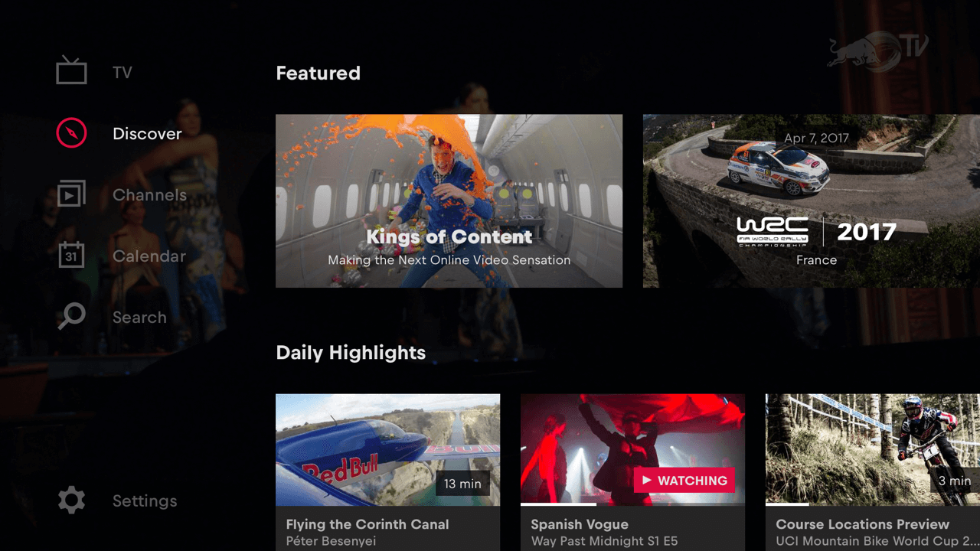Select the TV menu label

pyautogui.click(x=122, y=73)
